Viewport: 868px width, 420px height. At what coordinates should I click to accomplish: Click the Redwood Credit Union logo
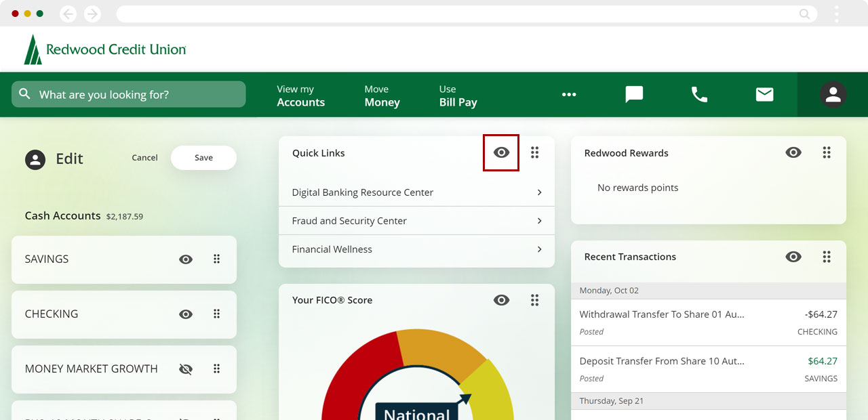[105, 49]
